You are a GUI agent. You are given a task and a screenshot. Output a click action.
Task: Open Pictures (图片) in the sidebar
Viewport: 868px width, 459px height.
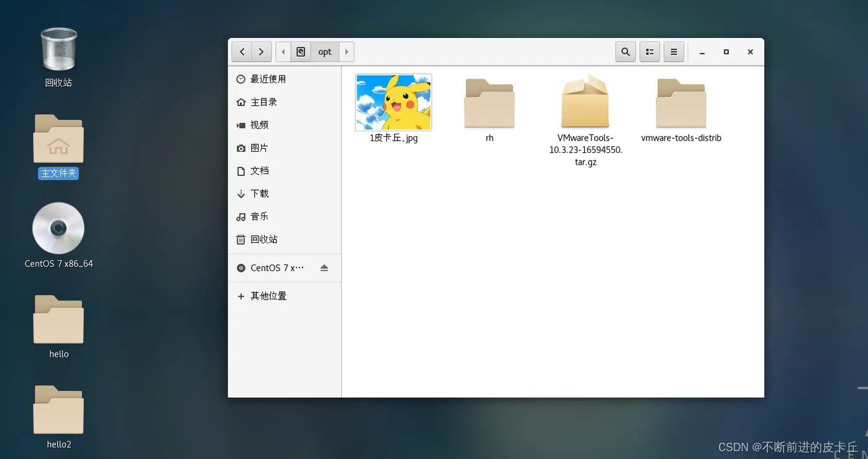pos(285,148)
